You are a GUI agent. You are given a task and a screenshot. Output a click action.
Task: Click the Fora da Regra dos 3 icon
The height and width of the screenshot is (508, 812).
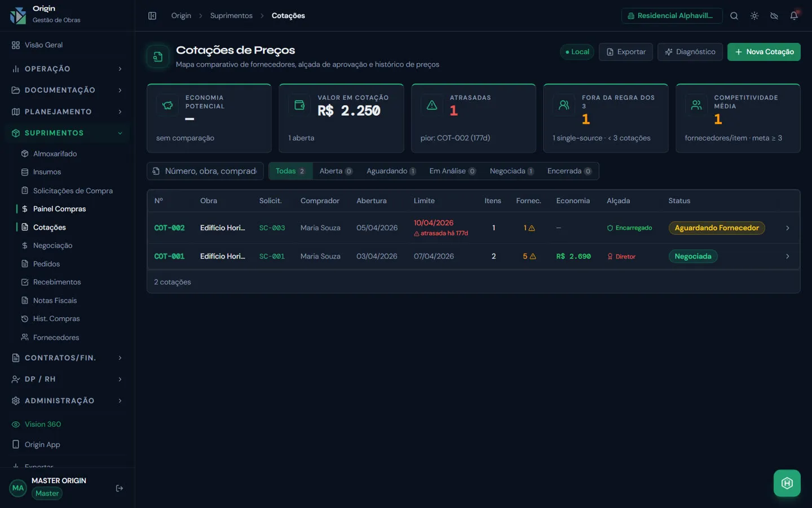pos(564,105)
